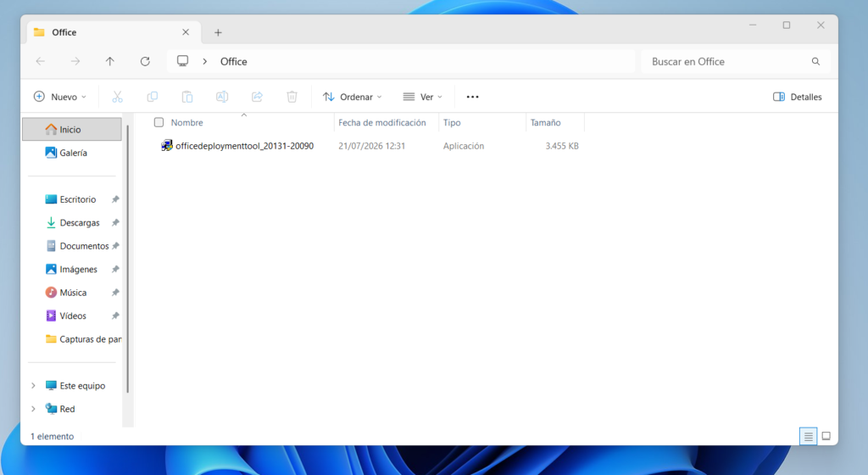
Task: Add a new tab with plus button
Action: pyautogui.click(x=218, y=33)
